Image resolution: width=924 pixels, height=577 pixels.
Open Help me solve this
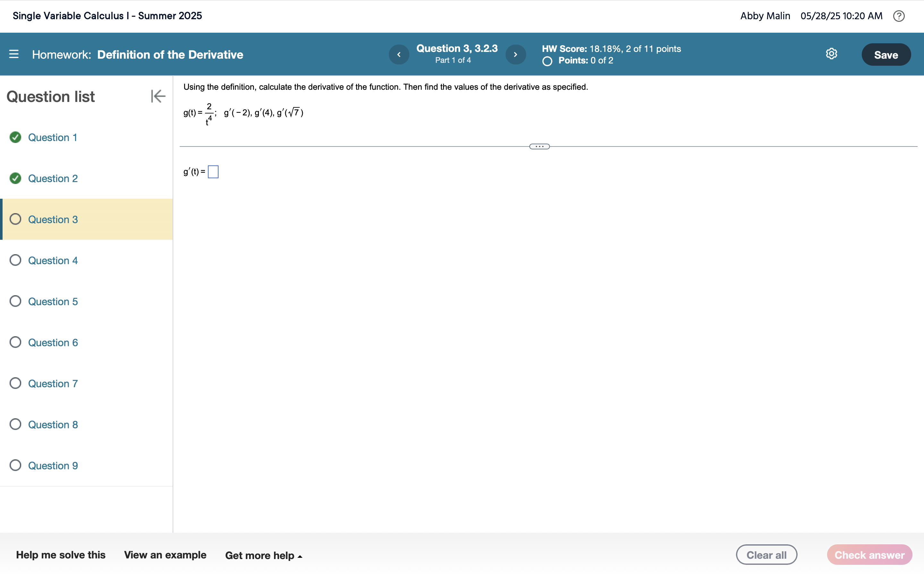tap(61, 555)
